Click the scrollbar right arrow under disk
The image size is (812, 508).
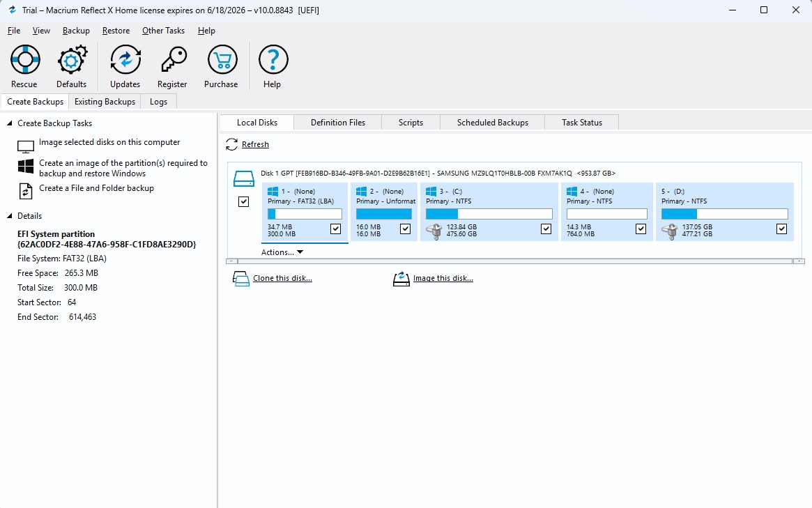[x=799, y=261]
